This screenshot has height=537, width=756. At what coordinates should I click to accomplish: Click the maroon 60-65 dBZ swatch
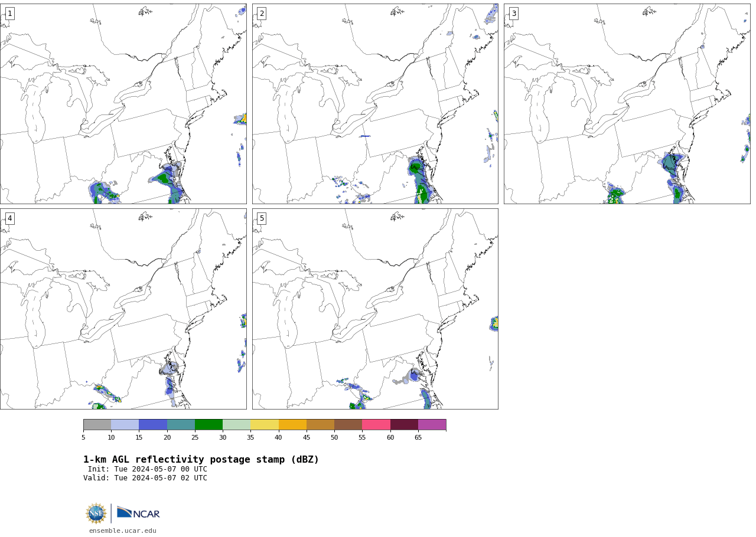[404, 425]
